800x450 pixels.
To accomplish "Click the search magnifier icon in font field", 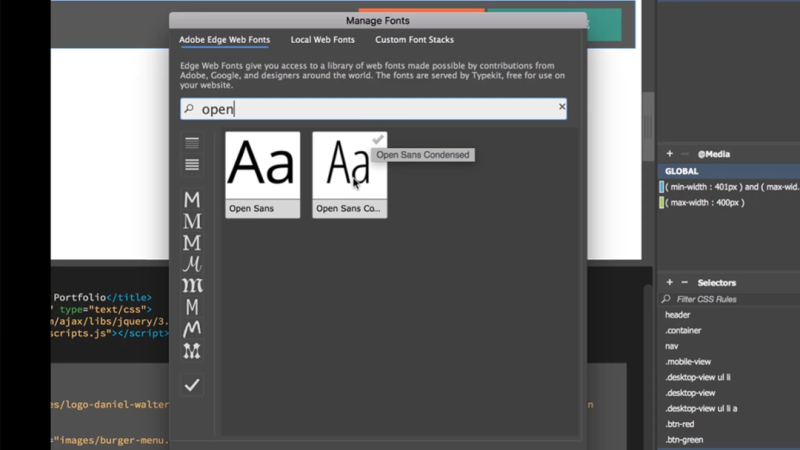I will click(x=189, y=109).
